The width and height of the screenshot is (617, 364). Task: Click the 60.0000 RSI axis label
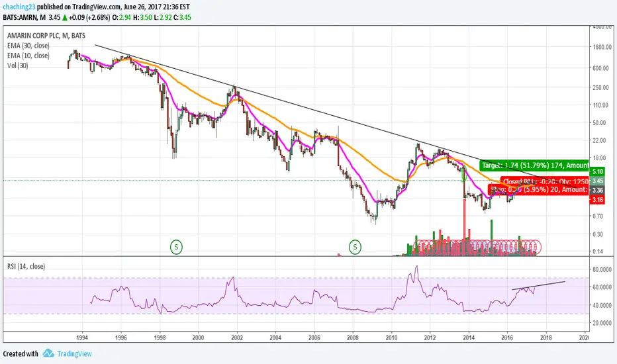tap(602, 287)
